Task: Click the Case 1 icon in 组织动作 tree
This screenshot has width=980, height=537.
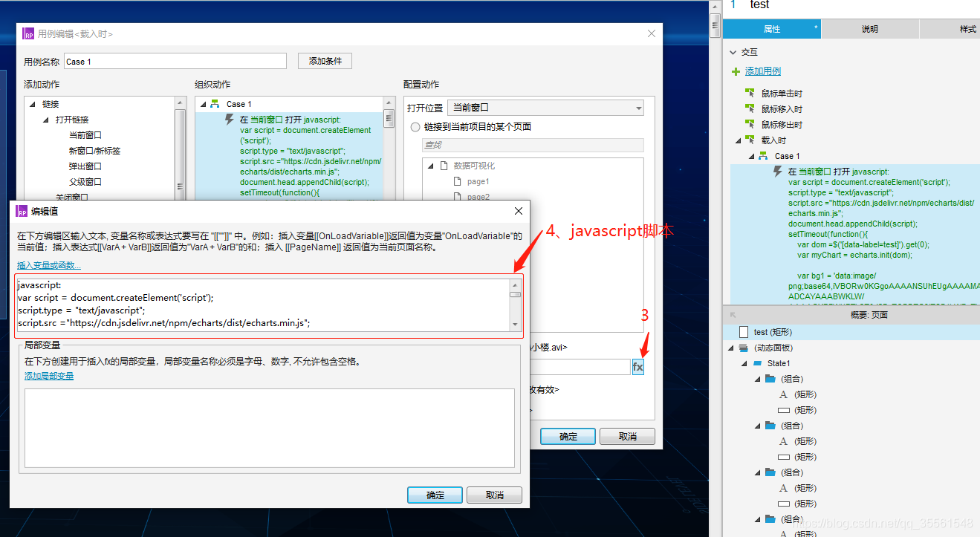Action: click(x=215, y=104)
